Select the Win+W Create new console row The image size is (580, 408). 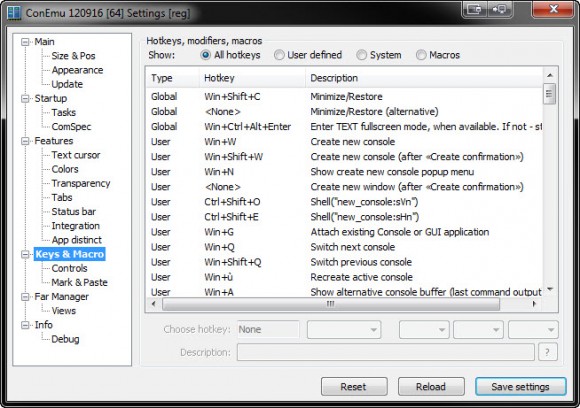pos(344,142)
